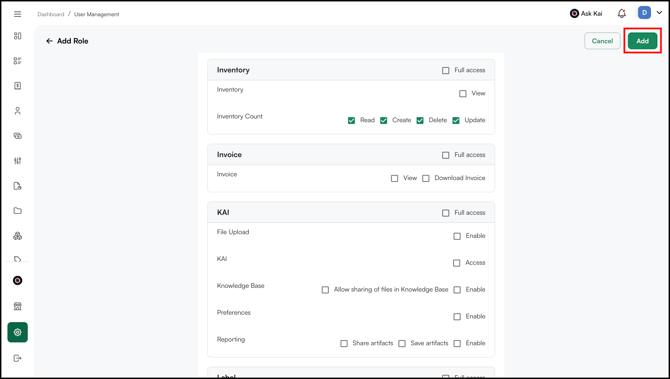
Task: Check the Inventory View checkbox
Action: tap(463, 94)
